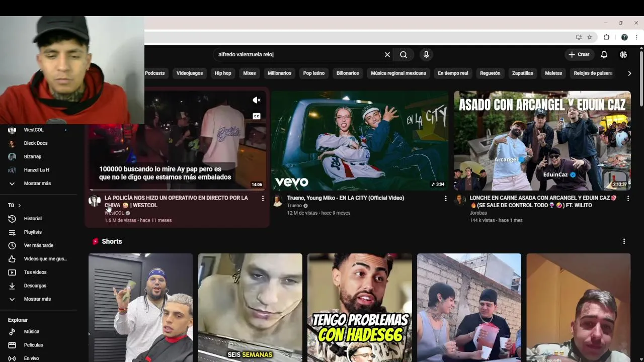The image size is (644, 362).
Task: Select the Reguetón filter chip
Action: coord(490,73)
